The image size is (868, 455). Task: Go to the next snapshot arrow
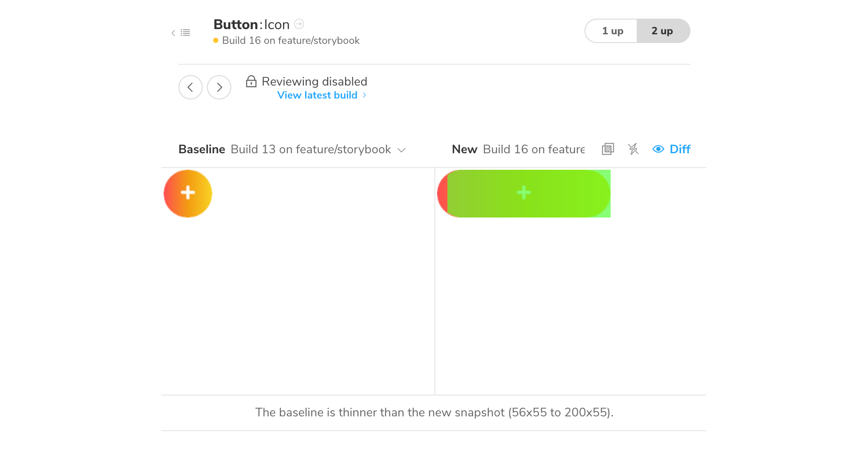click(x=219, y=87)
